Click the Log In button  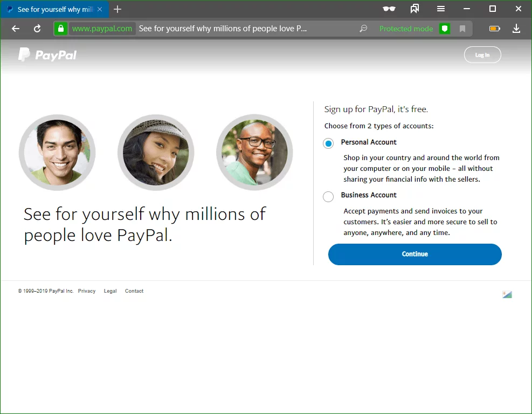pos(482,55)
